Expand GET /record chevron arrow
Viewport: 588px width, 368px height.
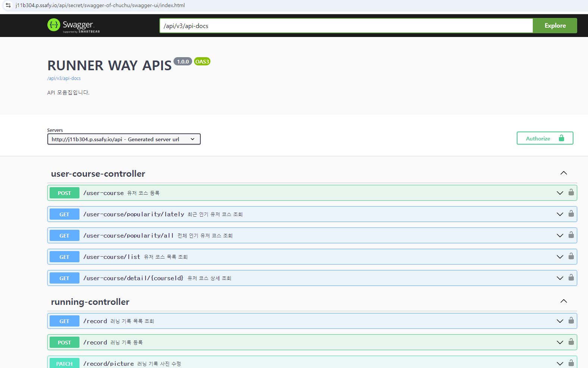click(x=560, y=321)
